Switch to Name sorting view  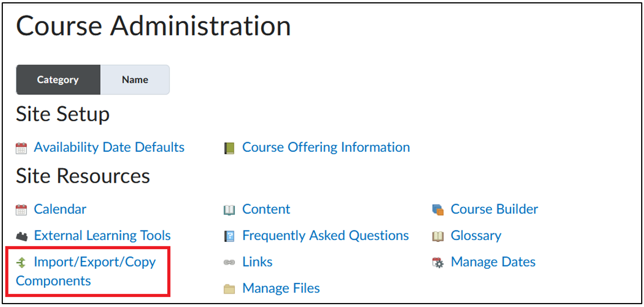135,80
